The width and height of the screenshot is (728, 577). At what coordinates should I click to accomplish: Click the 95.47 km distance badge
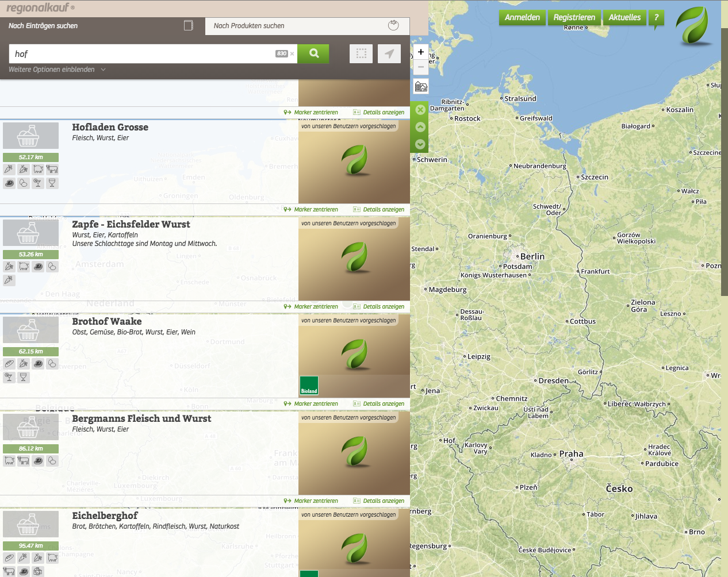(30, 545)
